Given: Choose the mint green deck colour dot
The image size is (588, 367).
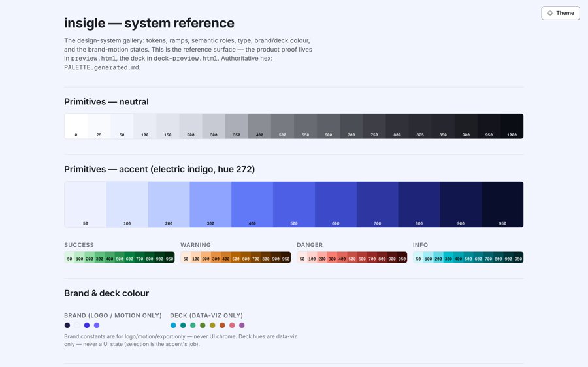Looking at the screenshot, I should click(x=193, y=325).
